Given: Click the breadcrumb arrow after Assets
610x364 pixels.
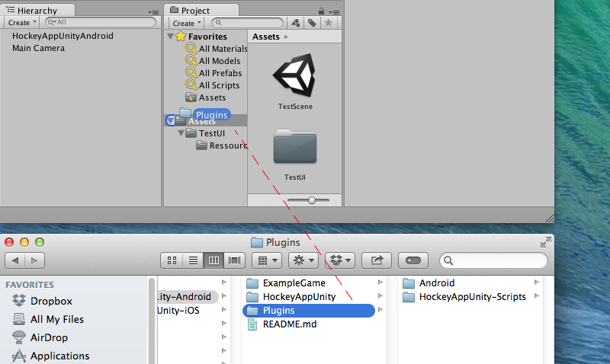Looking at the screenshot, I should click(x=287, y=37).
